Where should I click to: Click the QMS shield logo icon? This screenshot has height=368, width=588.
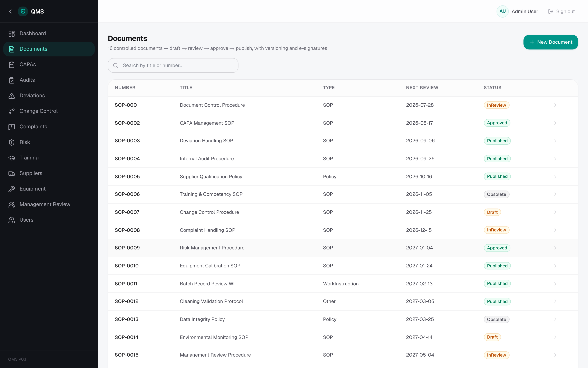(23, 11)
